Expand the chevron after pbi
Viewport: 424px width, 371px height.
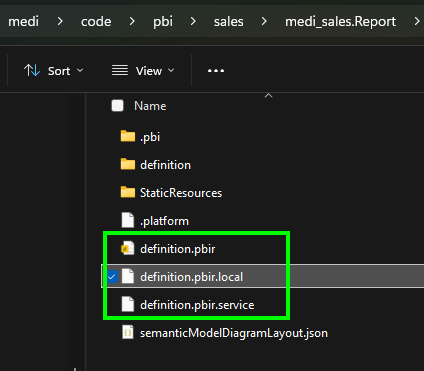(x=193, y=22)
